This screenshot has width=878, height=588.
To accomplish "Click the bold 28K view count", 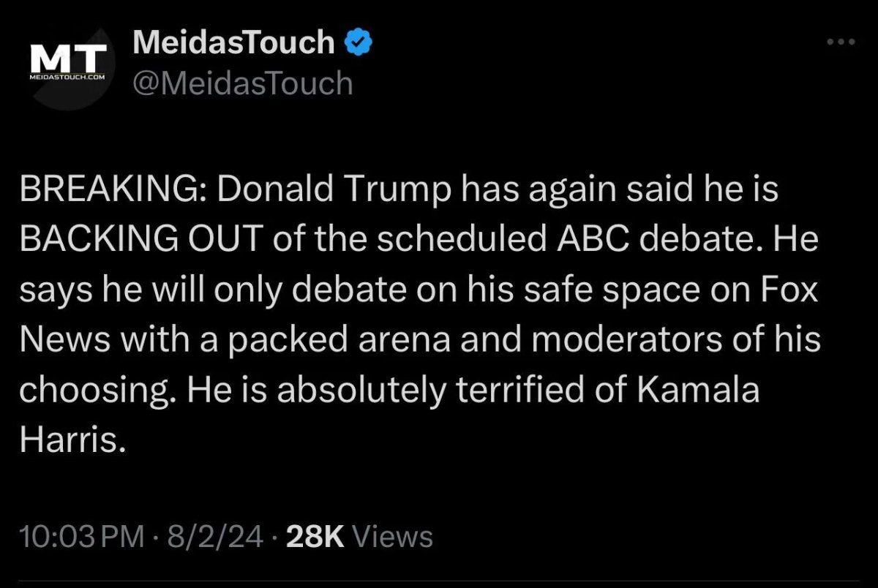I will 315,538.
